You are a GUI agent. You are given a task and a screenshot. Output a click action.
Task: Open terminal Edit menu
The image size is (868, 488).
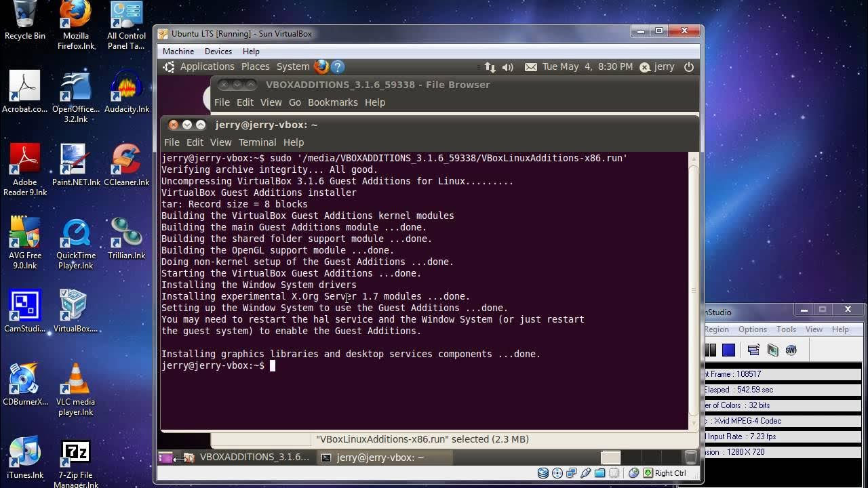point(195,142)
